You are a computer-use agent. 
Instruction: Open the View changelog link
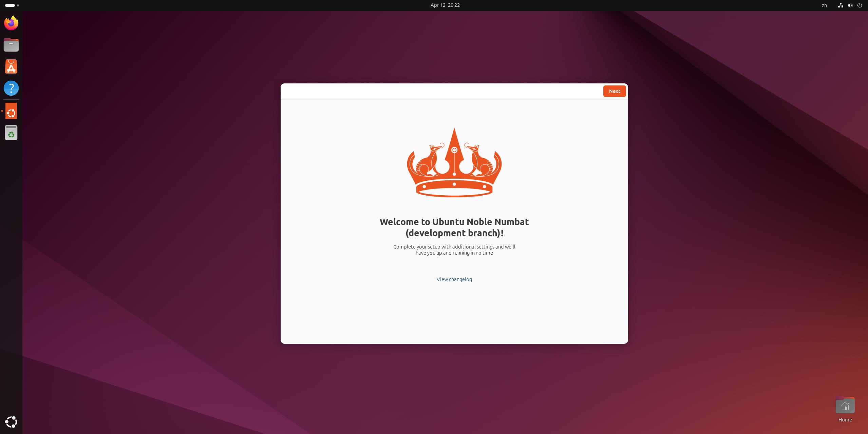tap(454, 279)
